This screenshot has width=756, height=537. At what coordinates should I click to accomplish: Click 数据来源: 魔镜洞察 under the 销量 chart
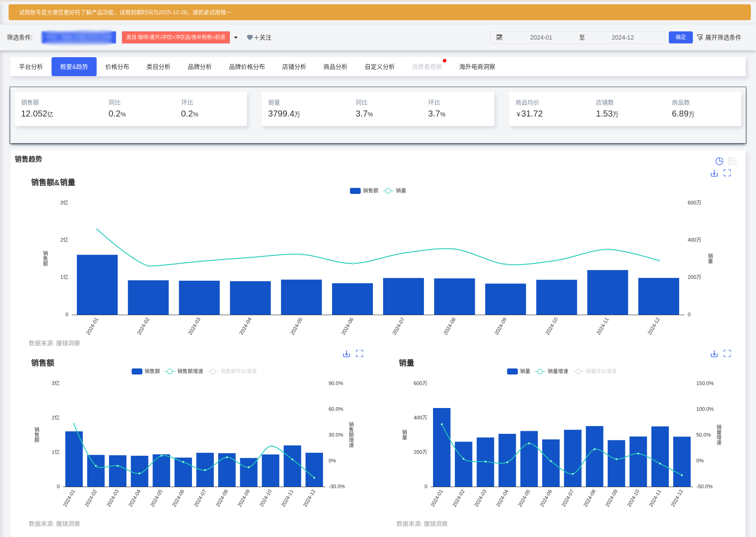click(422, 524)
